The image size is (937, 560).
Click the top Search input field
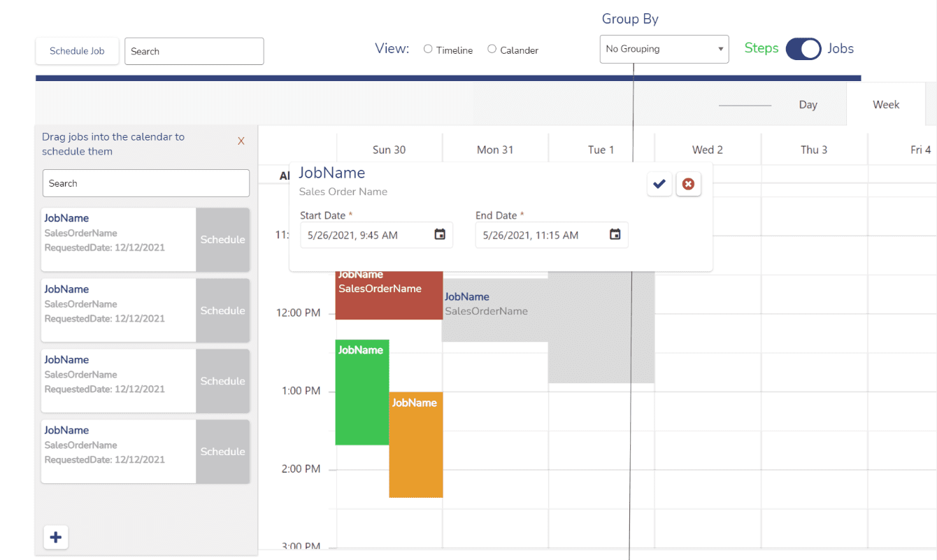click(x=194, y=51)
